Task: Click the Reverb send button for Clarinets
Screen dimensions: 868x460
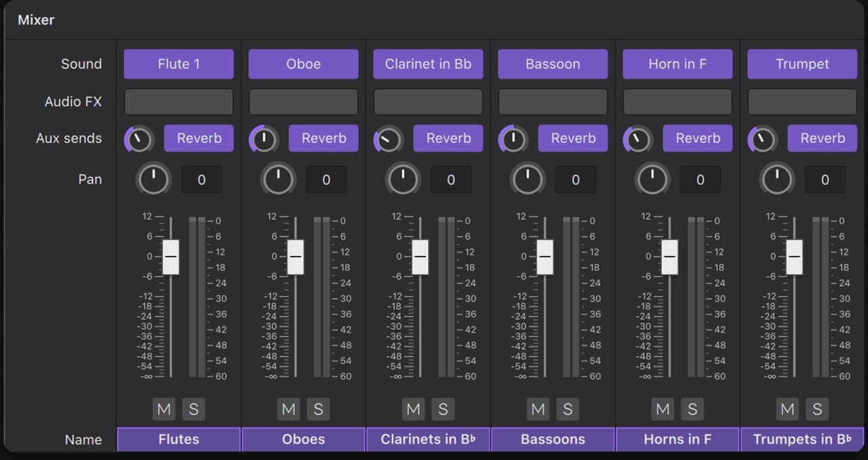Action: pyautogui.click(x=449, y=138)
